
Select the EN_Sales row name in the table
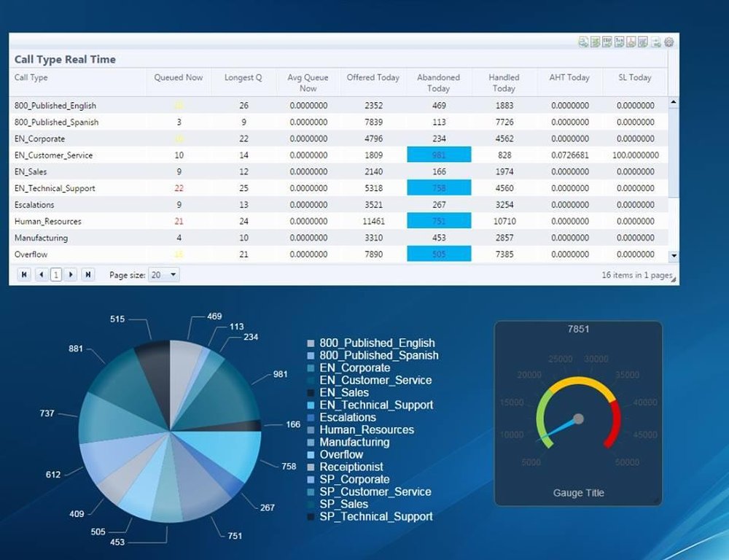[x=31, y=172]
